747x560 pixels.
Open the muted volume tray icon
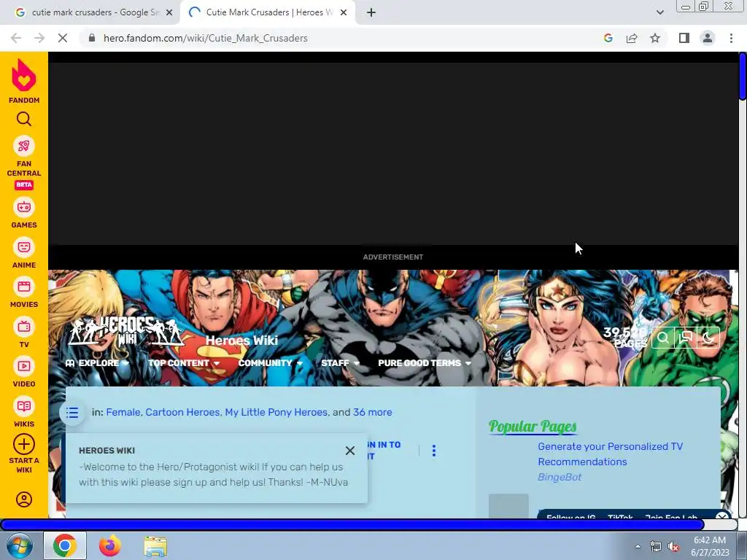[x=673, y=547]
